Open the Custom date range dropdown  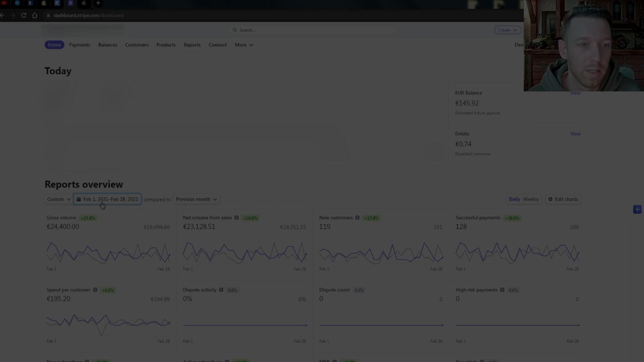pos(59,199)
